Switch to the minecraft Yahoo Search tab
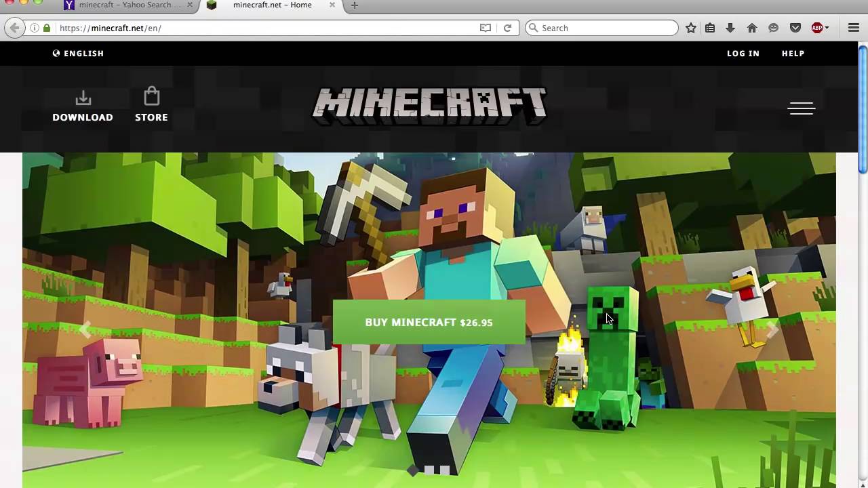This screenshot has width=868, height=488. click(129, 5)
